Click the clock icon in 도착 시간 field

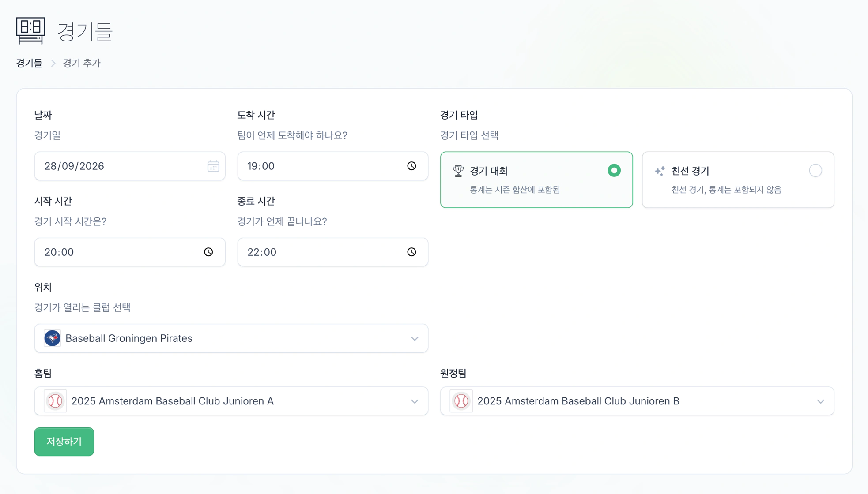(x=411, y=166)
